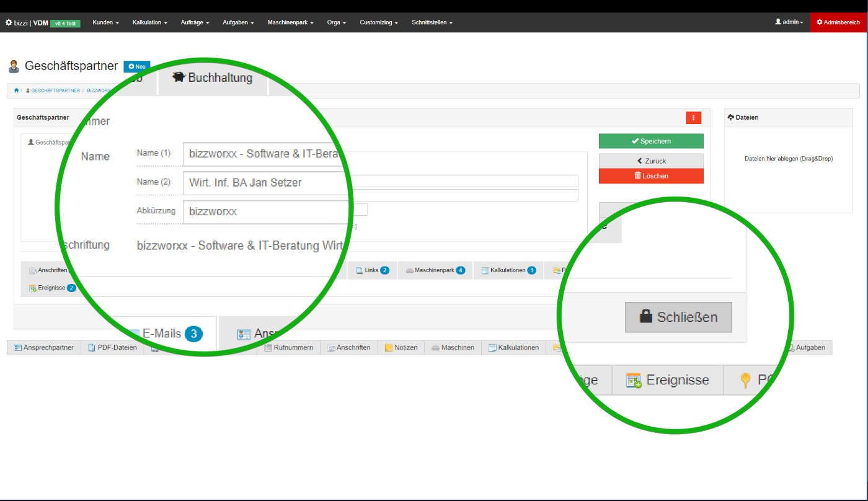
Task: Click the blue Neu button
Action: [137, 66]
